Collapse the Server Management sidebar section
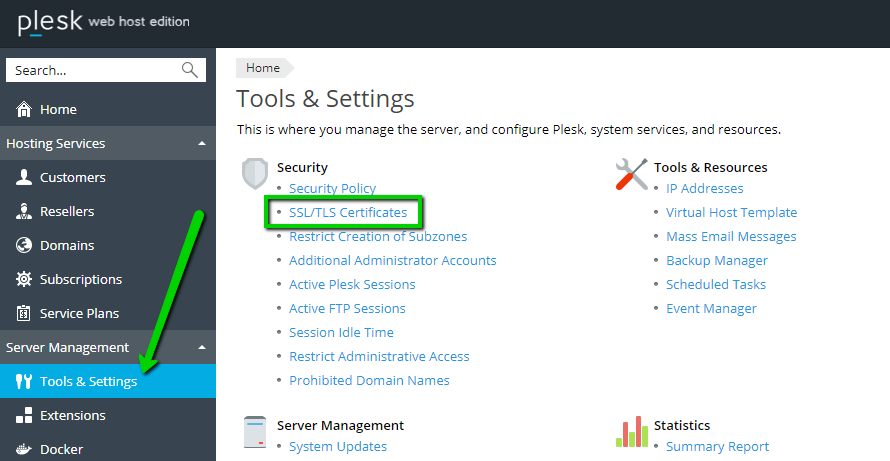This screenshot has height=461, width=890. point(202,348)
